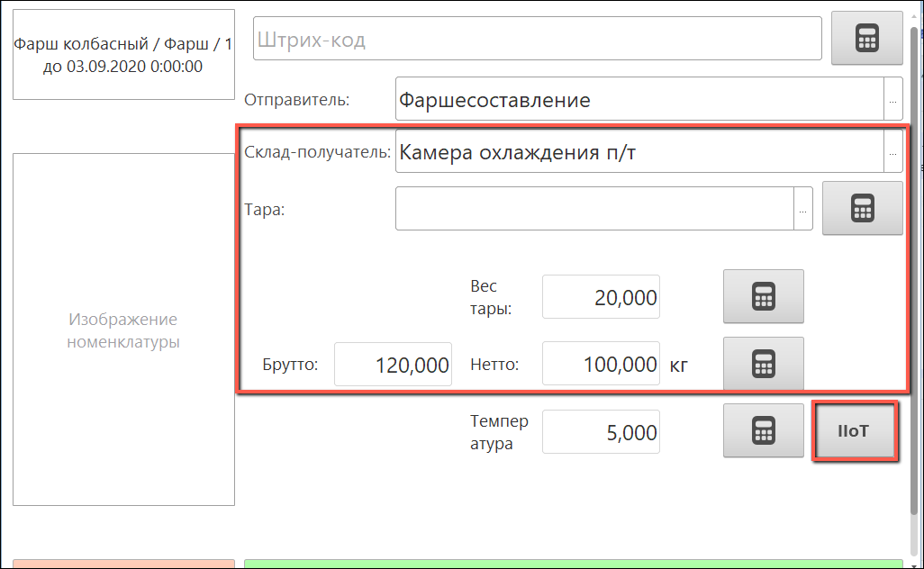
Task: Select the Фарш колбасный product info box
Action: tap(123, 55)
